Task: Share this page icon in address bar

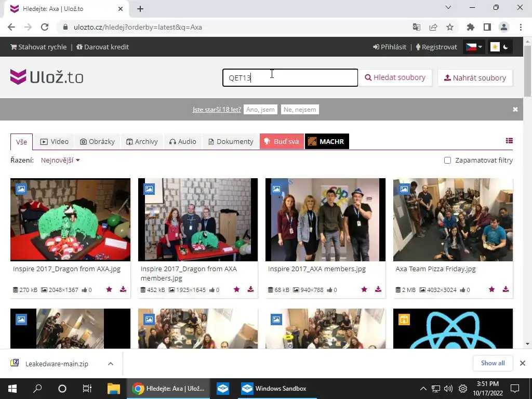Action: 433,27
